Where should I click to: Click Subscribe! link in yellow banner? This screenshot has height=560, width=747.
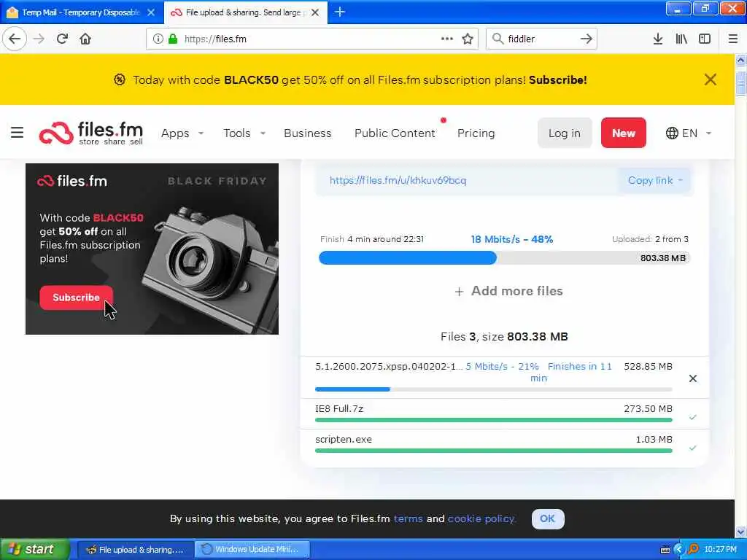tap(558, 80)
